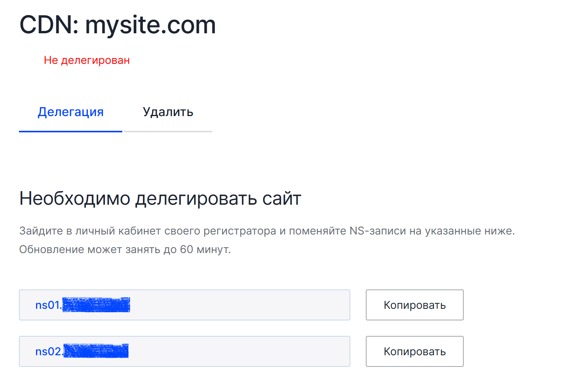Viewport: 576px width, 392px height.
Task: Copy the ns02 nameserver with Копировать
Action: click(415, 351)
